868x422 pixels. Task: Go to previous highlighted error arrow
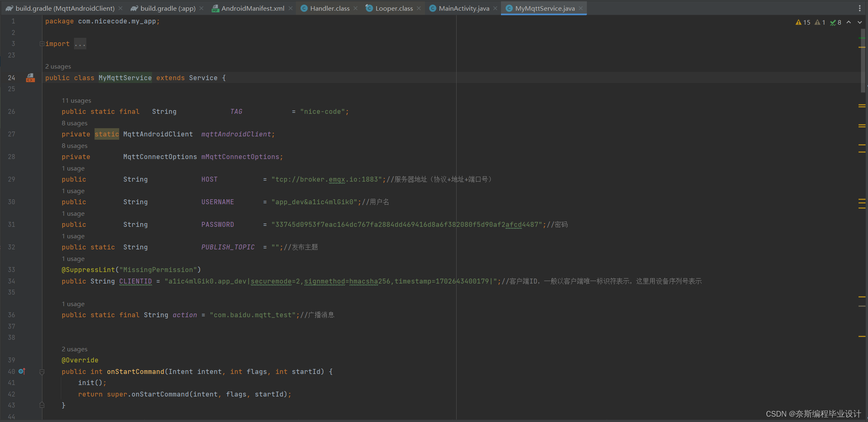pos(849,22)
